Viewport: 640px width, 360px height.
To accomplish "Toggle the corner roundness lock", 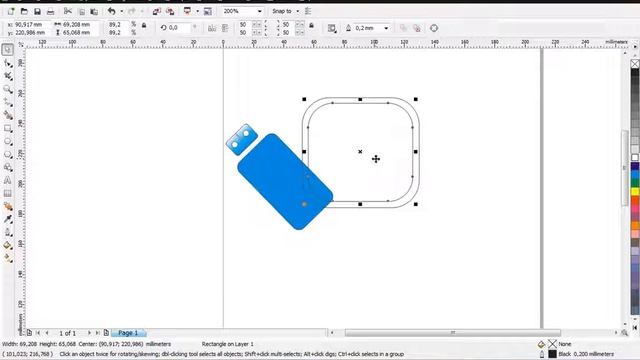I will [x=311, y=25].
